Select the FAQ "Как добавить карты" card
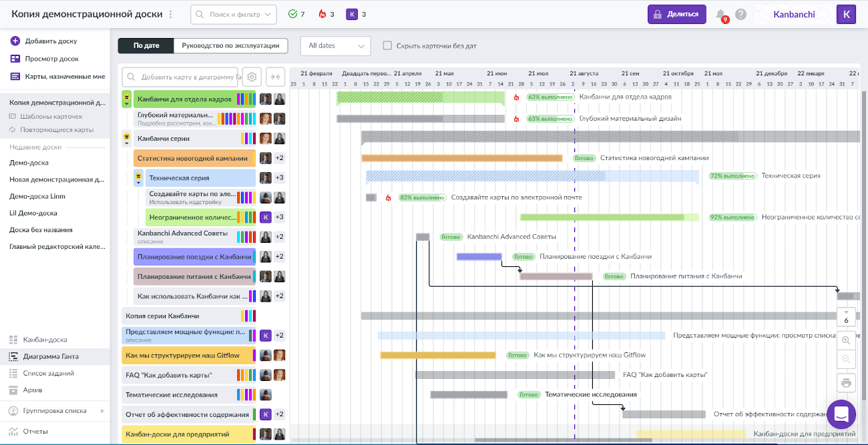 coord(188,375)
